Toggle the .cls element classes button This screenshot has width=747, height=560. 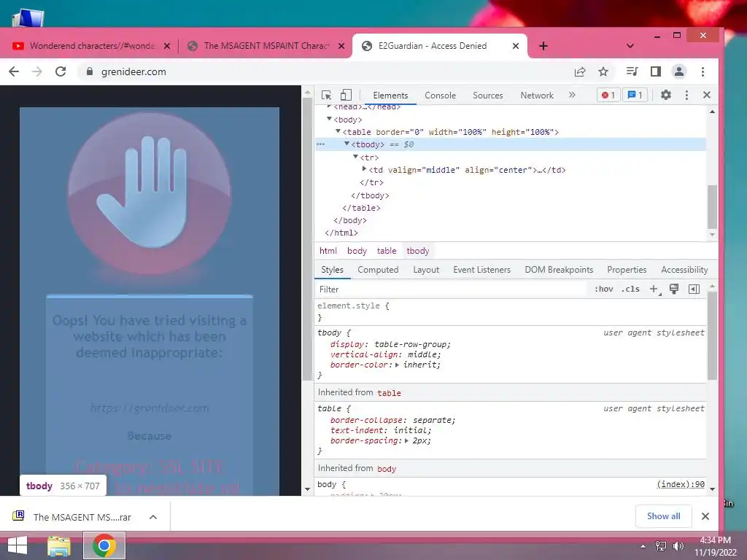coord(630,289)
